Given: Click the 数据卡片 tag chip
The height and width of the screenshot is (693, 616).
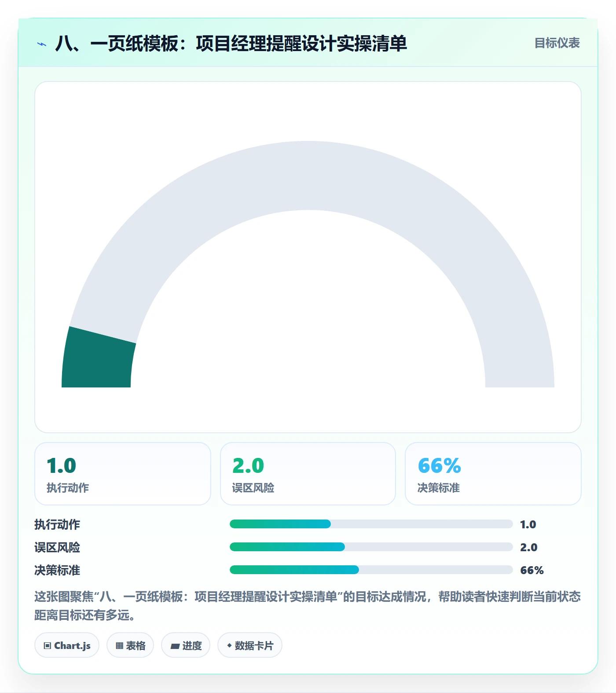Looking at the screenshot, I should pos(250,645).
